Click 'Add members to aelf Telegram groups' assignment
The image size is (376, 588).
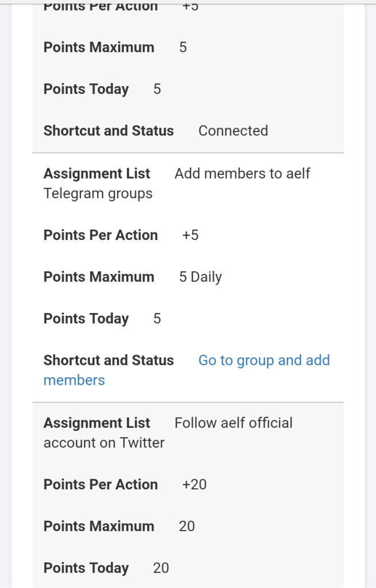pos(242,173)
